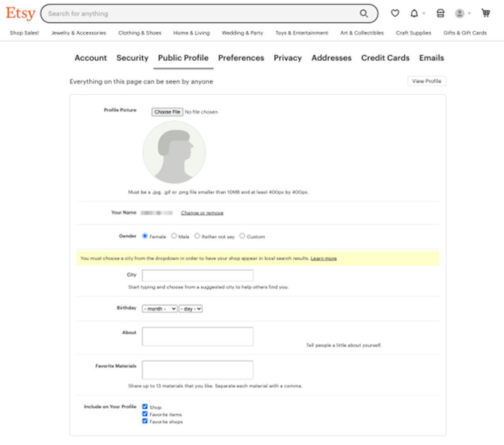Click the Etsy logo
504x445 pixels.
tap(20, 14)
